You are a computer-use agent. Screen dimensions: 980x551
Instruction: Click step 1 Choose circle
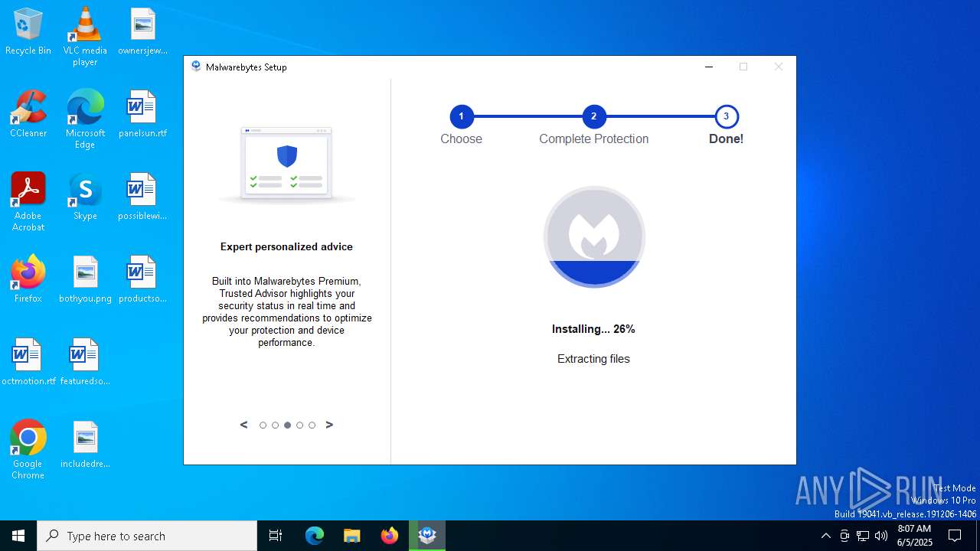461,117
